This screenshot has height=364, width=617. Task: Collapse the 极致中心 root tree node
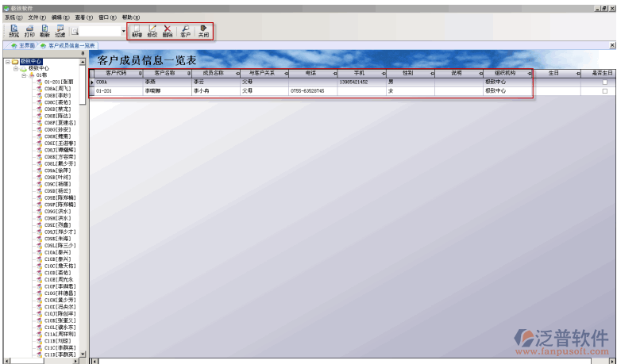pyautogui.click(x=7, y=62)
